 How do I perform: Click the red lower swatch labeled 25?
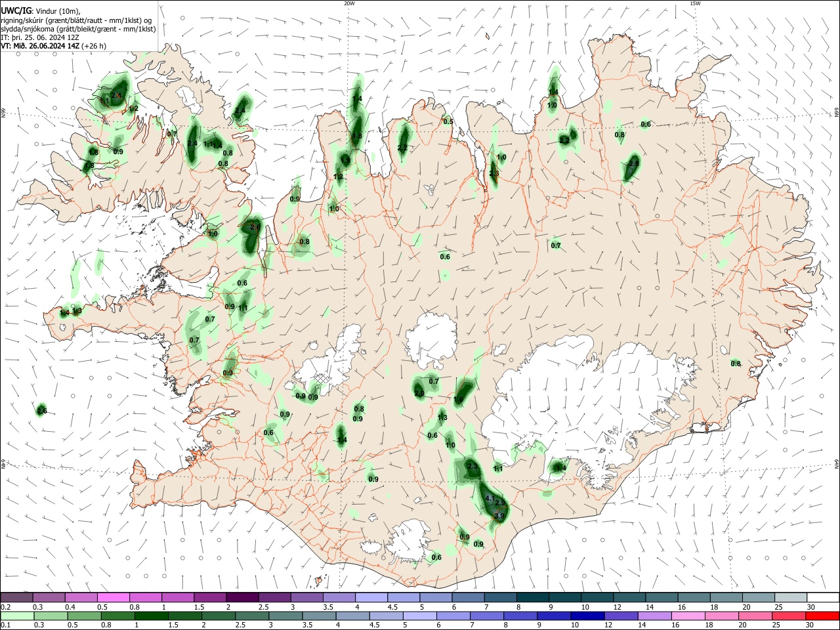click(788, 616)
